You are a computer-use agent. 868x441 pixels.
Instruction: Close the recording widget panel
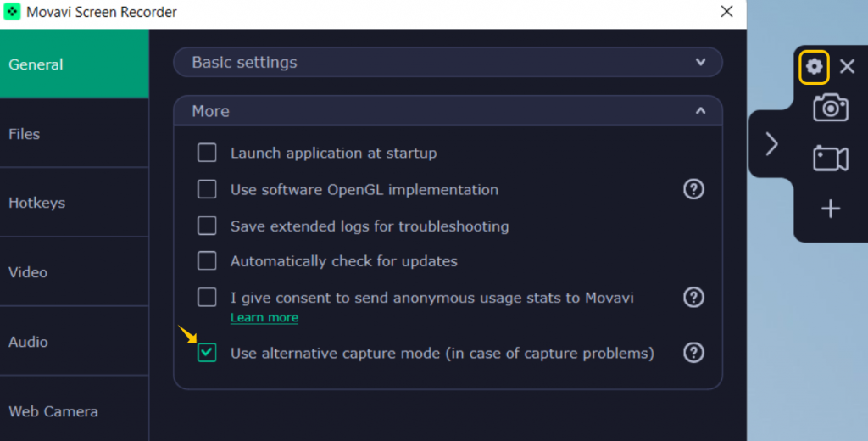[847, 67]
